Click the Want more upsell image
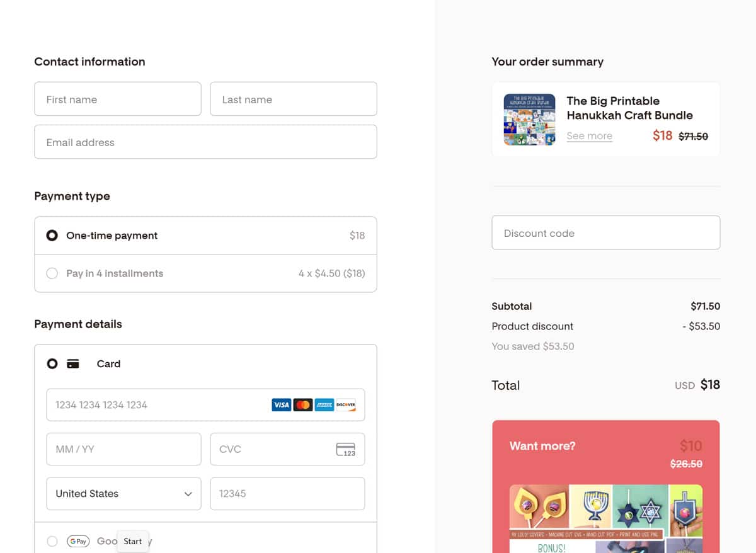 coord(605,518)
